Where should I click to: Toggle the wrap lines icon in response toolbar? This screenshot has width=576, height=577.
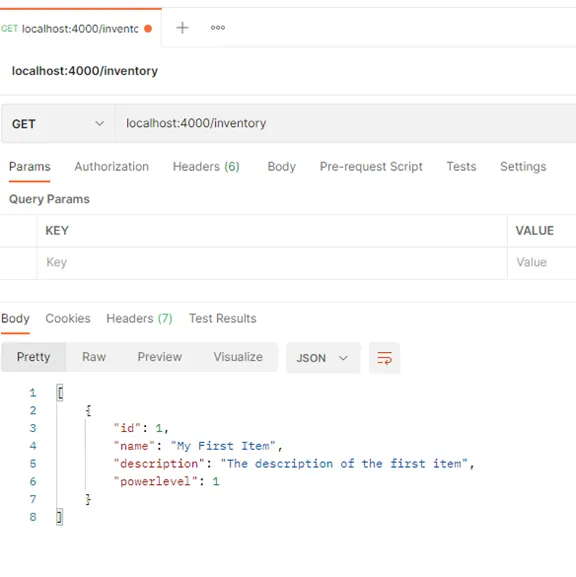[x=384, y=358]
